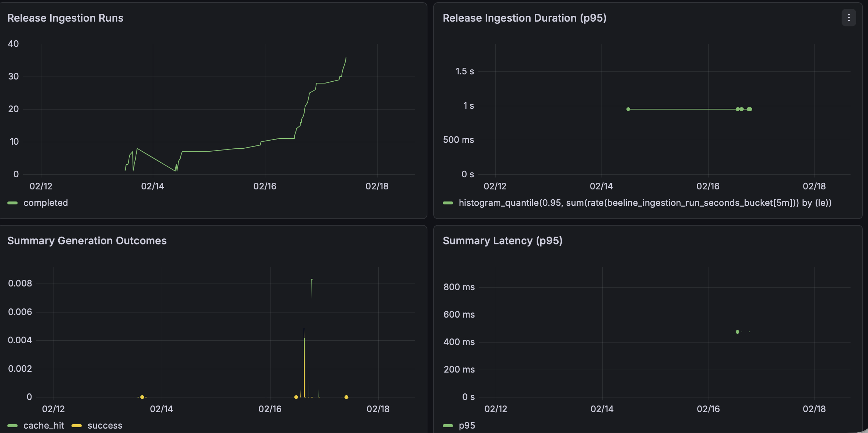Click green completed legend color swatch
The width and height of the screenshot is (868, 433).
tap(12, 203)
